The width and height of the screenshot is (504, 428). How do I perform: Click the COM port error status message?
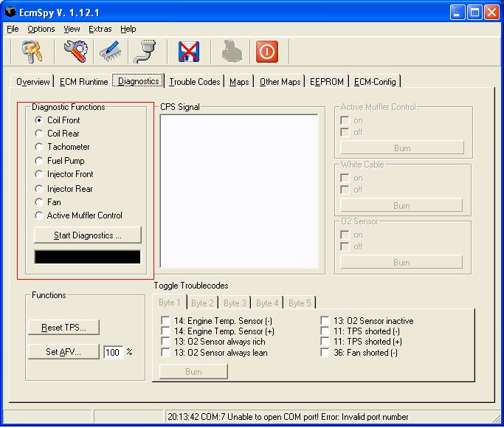tap(288, 417)
